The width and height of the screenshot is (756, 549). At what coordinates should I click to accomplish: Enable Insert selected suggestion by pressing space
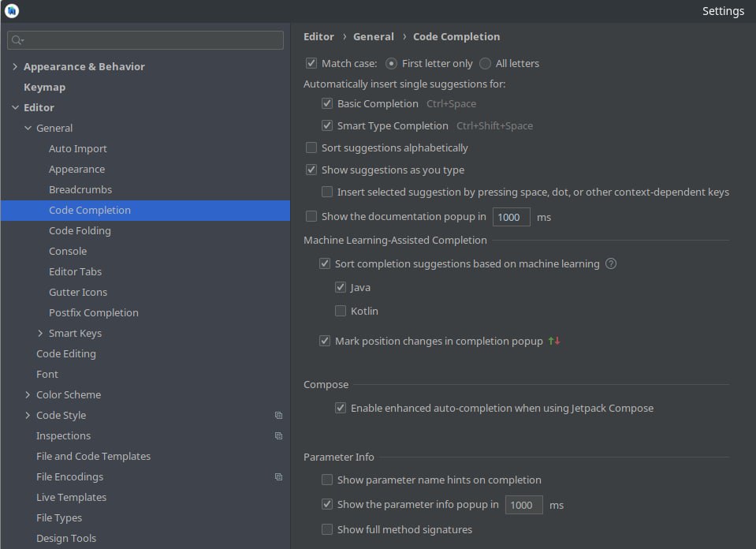coord(327,192)
